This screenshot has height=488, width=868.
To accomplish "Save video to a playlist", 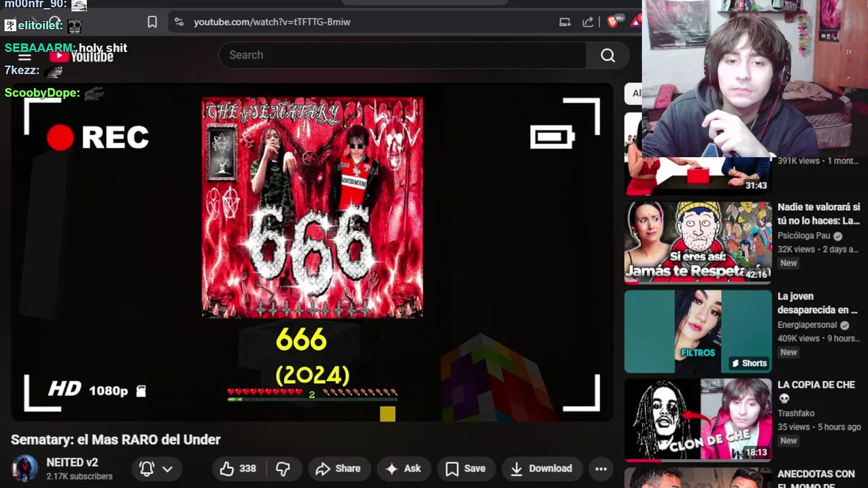I will (465, 468).
